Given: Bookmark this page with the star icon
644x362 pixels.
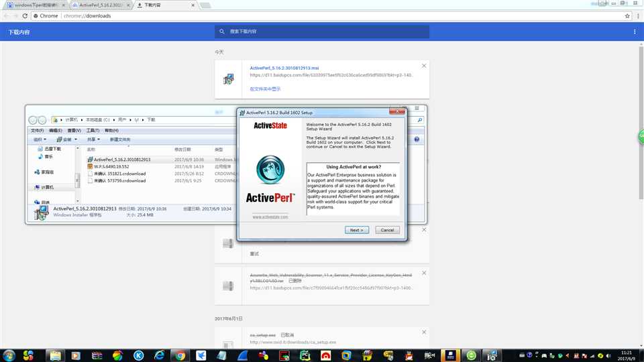Looking at the screenshot, I should [x=627, y=16].
